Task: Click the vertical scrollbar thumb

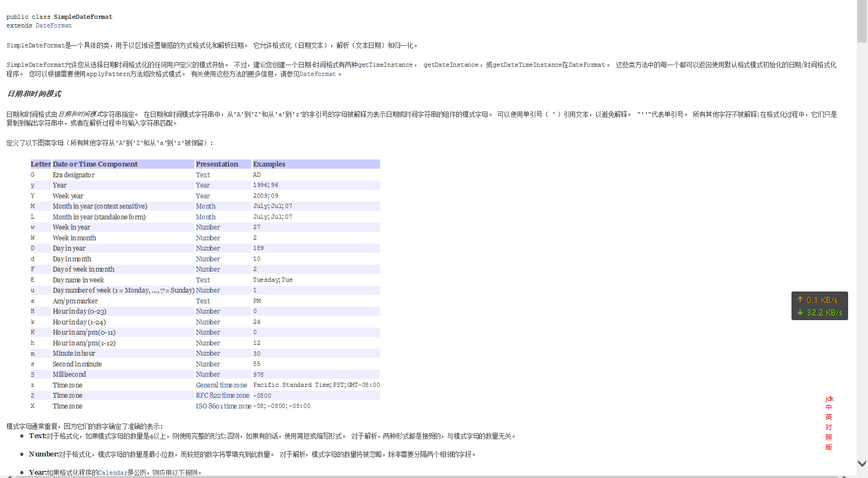Action: tap(862, 22)
